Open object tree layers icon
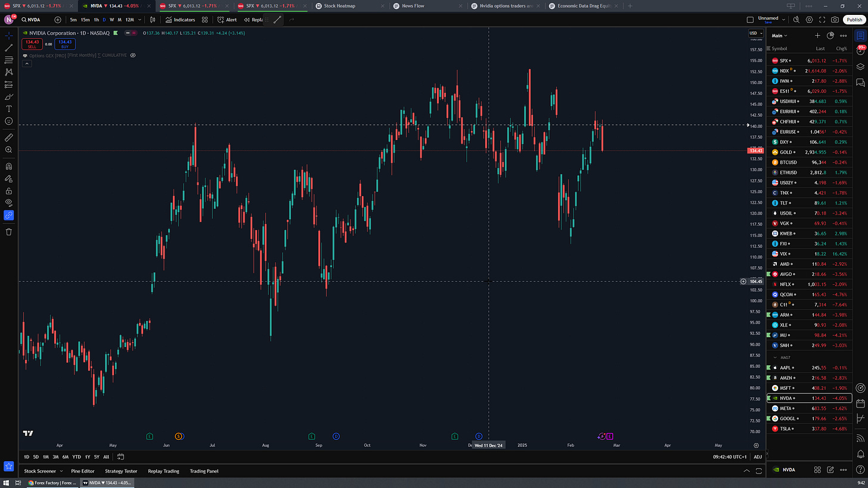Image resolution: width=868 pixels, height=488 pixels. pyautogui.click(x=860, y=66)
